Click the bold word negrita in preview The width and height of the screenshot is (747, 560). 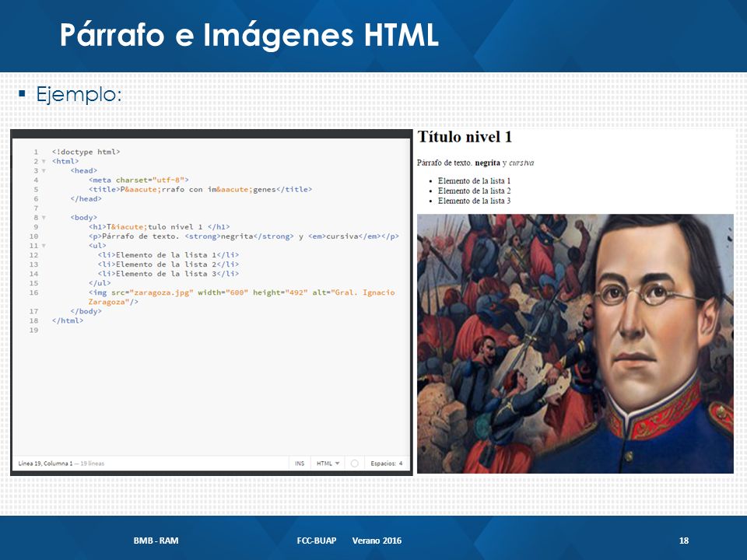coord(487,163)
